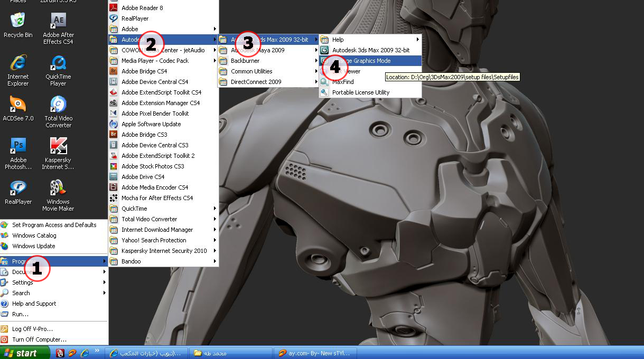Open Help and Support
The height and width of the screenshot is (359, 644).
pos(54,304)
